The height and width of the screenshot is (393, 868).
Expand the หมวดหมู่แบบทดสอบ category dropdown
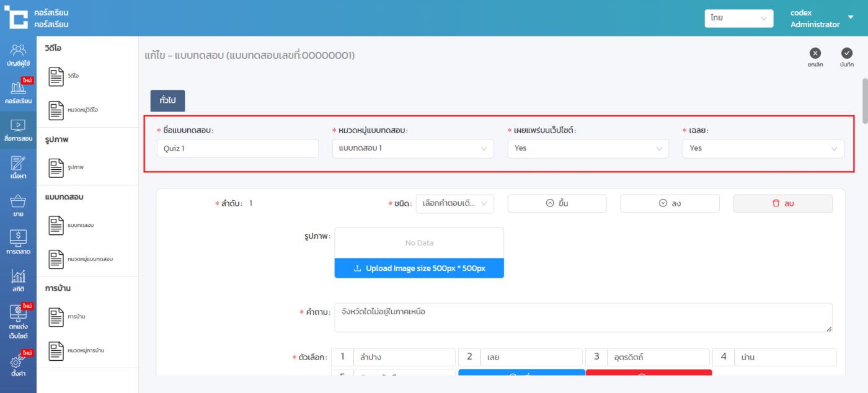coord(413,149)
